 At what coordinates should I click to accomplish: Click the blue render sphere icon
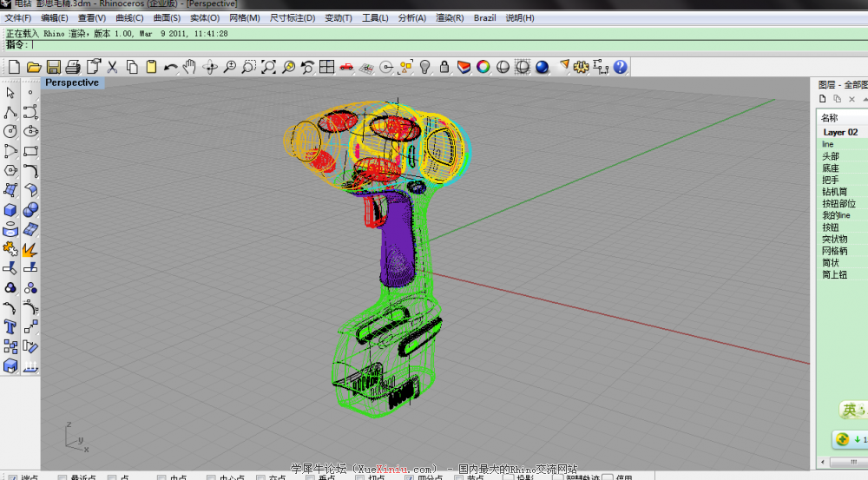542,67
